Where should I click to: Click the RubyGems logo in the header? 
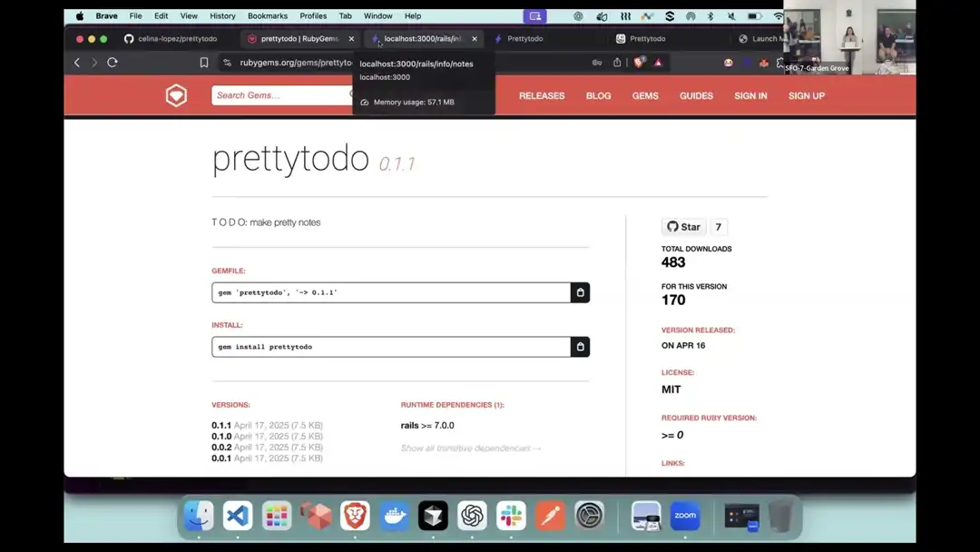(x=176, y=95)
